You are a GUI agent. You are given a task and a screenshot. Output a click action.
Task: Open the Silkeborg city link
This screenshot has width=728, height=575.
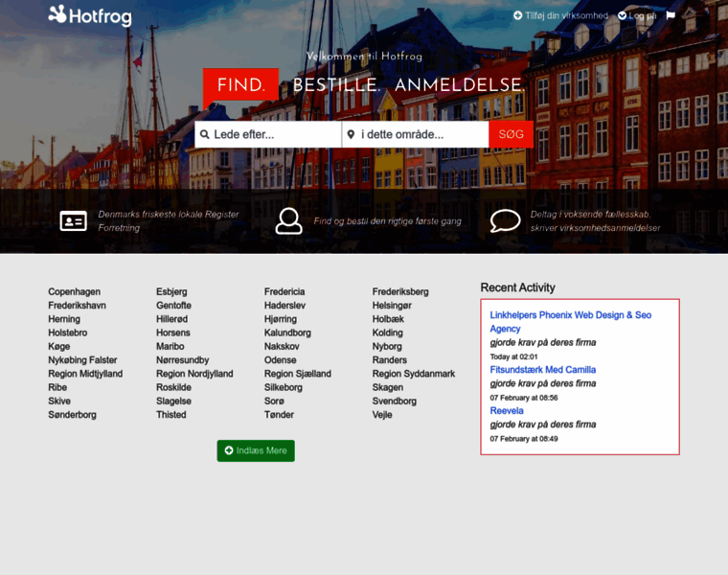pos(284,387)
